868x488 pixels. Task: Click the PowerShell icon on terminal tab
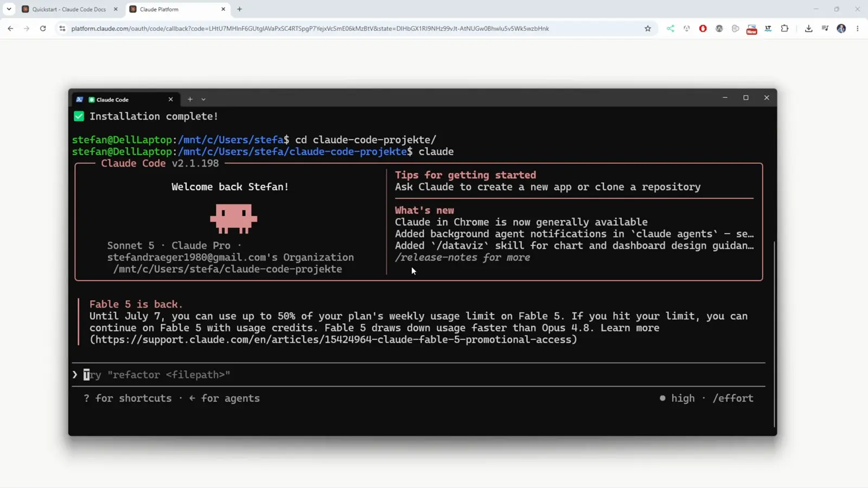80,99
